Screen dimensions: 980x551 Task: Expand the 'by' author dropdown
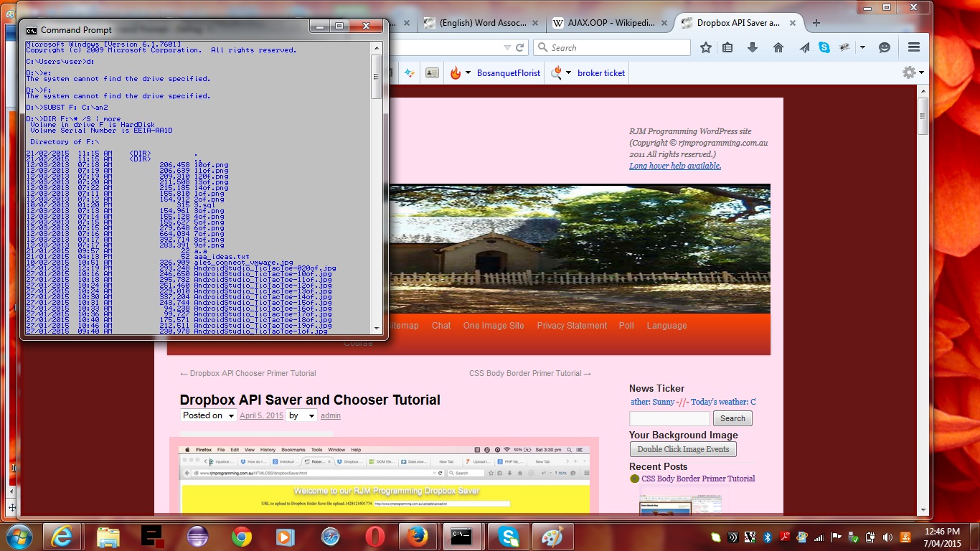coord(311,416)
